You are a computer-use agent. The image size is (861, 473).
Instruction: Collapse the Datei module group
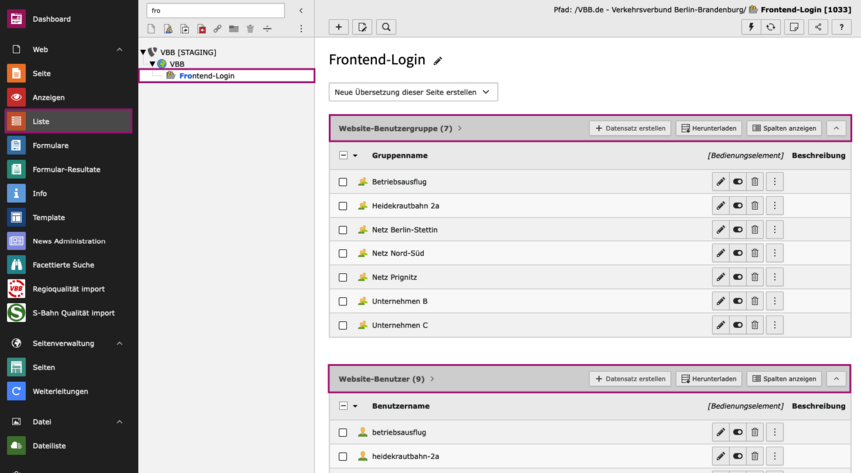[119, 422]
